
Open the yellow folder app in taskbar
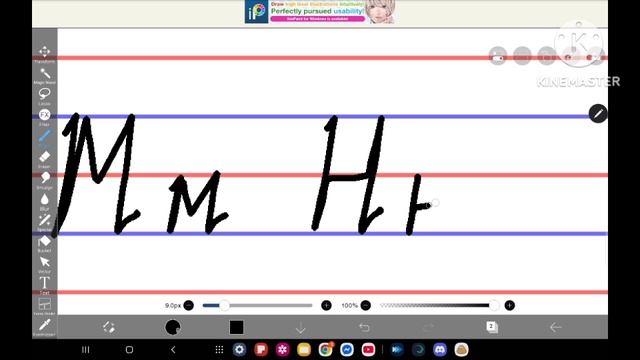(304, 350)
